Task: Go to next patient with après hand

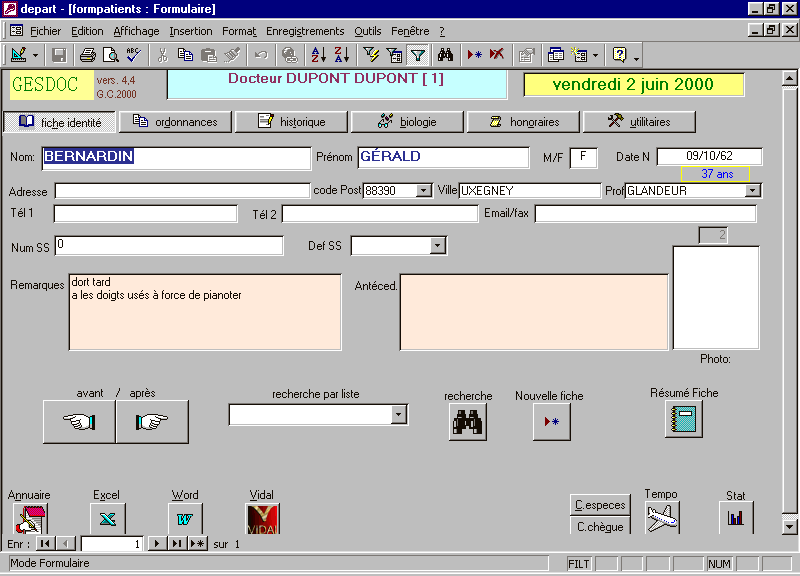Action: 152,422
